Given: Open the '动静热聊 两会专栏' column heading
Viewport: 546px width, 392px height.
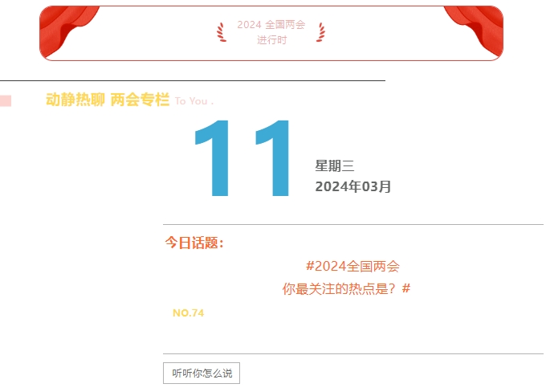Looking at the screenshot, I should (x=108, y=100).
